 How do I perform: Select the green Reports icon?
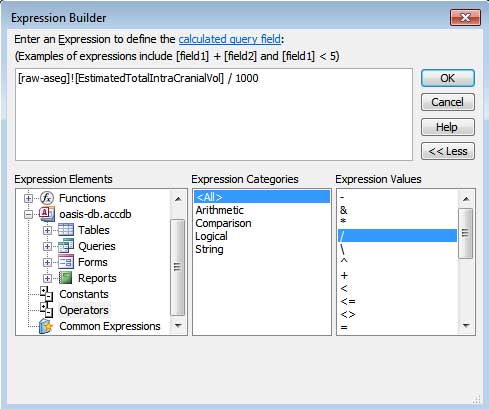coord(65,278)
